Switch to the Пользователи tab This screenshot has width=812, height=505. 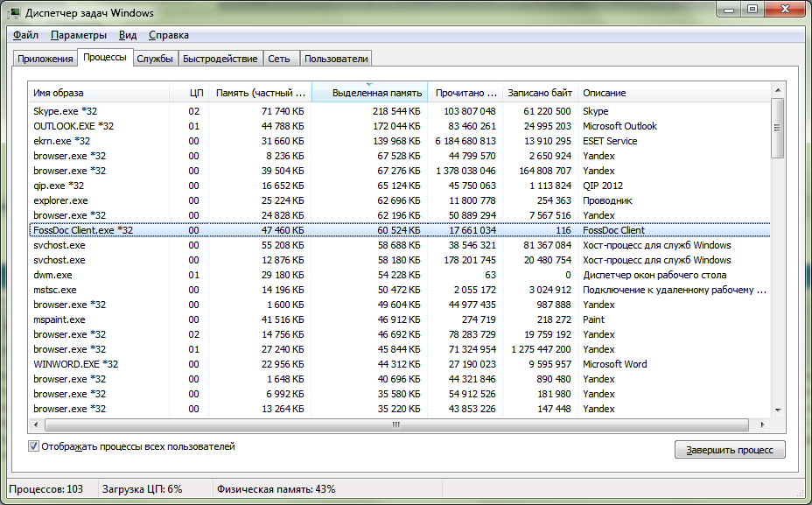click(336, 59)
